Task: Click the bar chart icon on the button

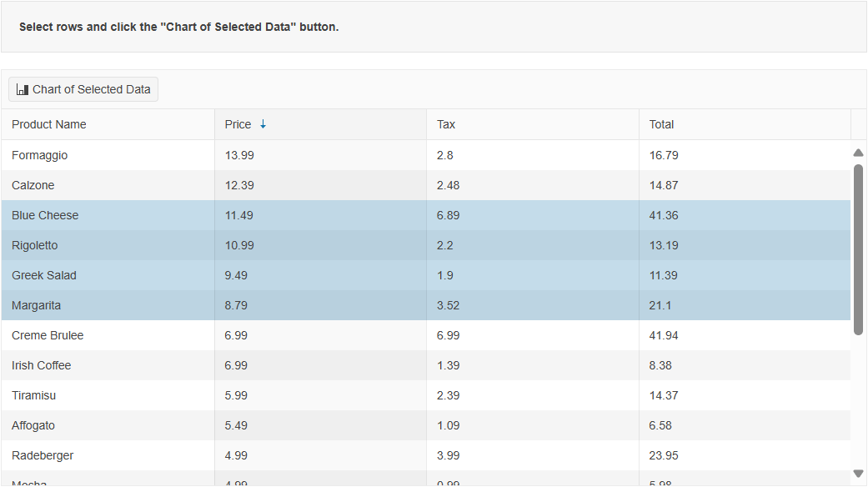Action: coord(24,89)
